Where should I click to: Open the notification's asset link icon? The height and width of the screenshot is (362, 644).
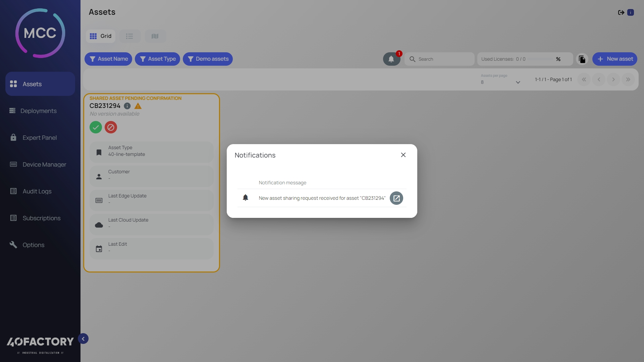point(396,198)
